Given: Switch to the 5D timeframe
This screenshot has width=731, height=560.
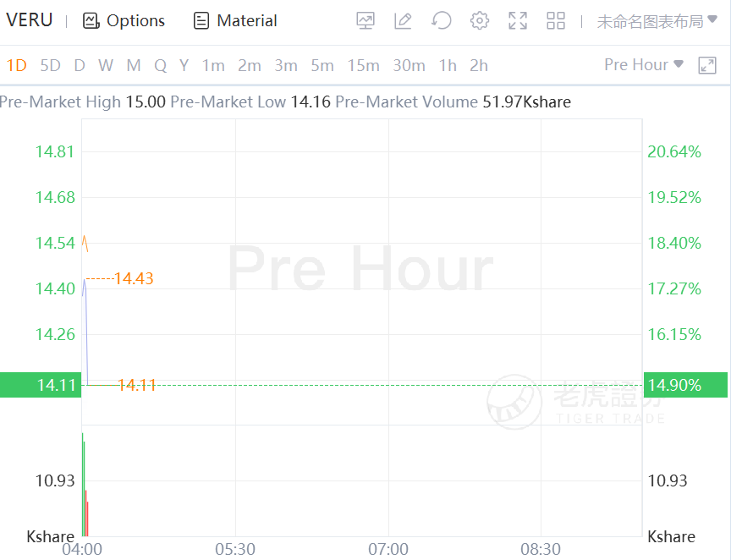Looking at the screenshot, I should [51, 65].
